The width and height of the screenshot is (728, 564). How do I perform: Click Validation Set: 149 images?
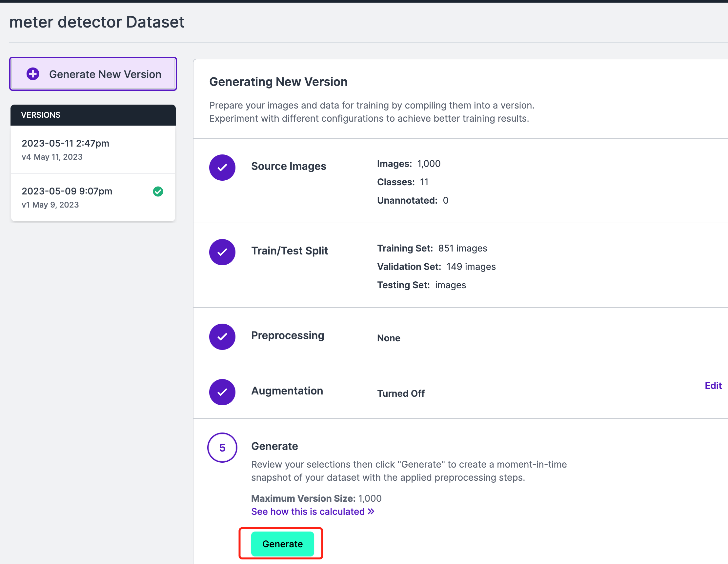pyautogui.click(x=436, y=267)
